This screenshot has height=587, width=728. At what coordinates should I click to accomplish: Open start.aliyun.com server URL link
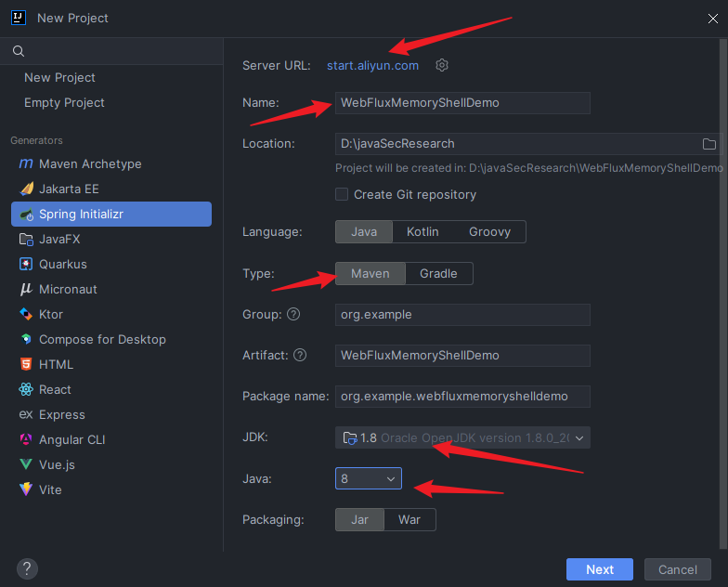[x=372, y=65]
